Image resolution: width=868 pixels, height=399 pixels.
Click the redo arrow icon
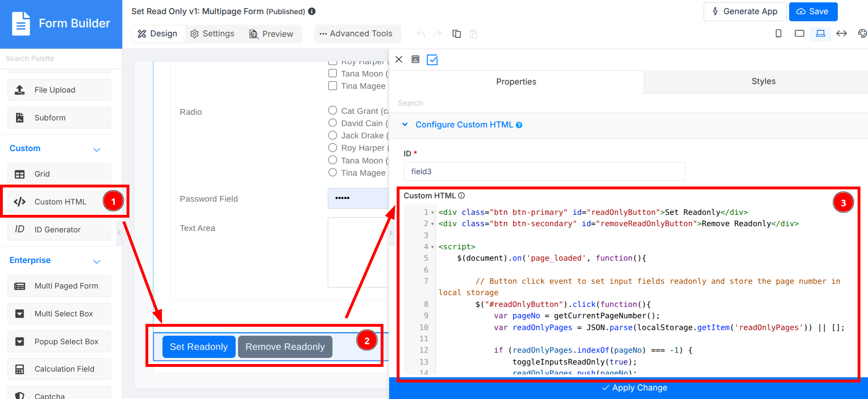[x=437, y=34]
